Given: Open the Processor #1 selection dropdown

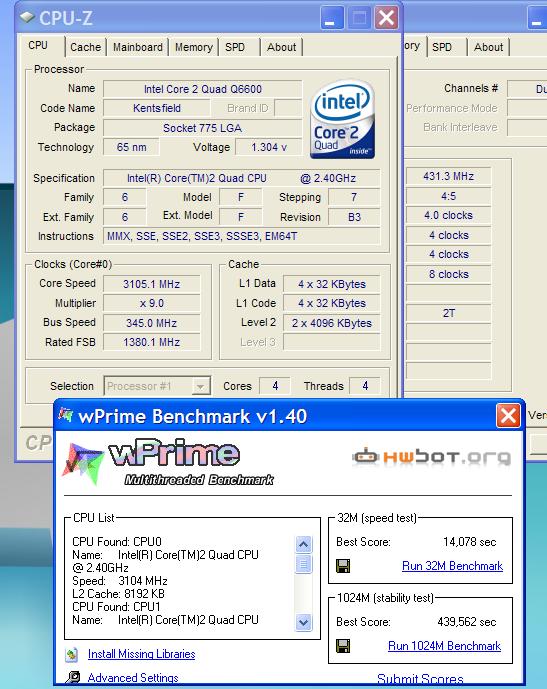Looking at the screenshot, I should [200, 386].
